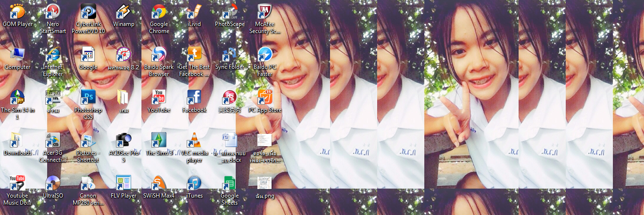Screen dimensions: 644x215
Task: Launch Google Chrome from desktop
Action: coord(159,11)
